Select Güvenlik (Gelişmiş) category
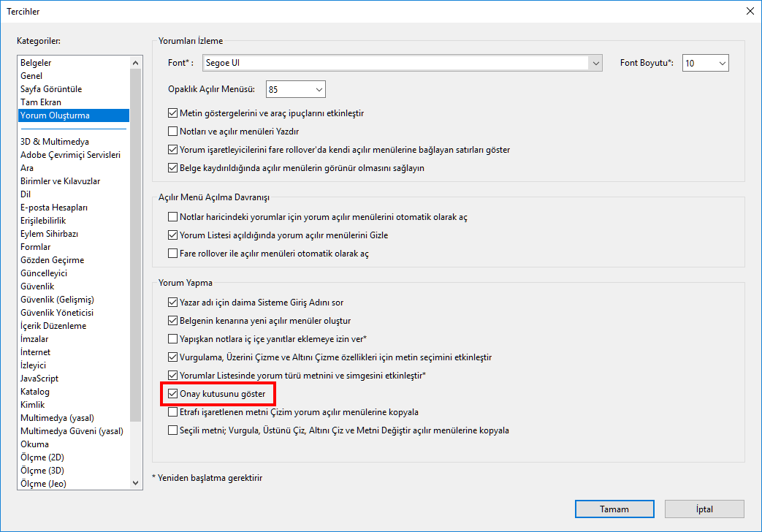This screenshot has height=532, width=762. click(x=74, y=299)
